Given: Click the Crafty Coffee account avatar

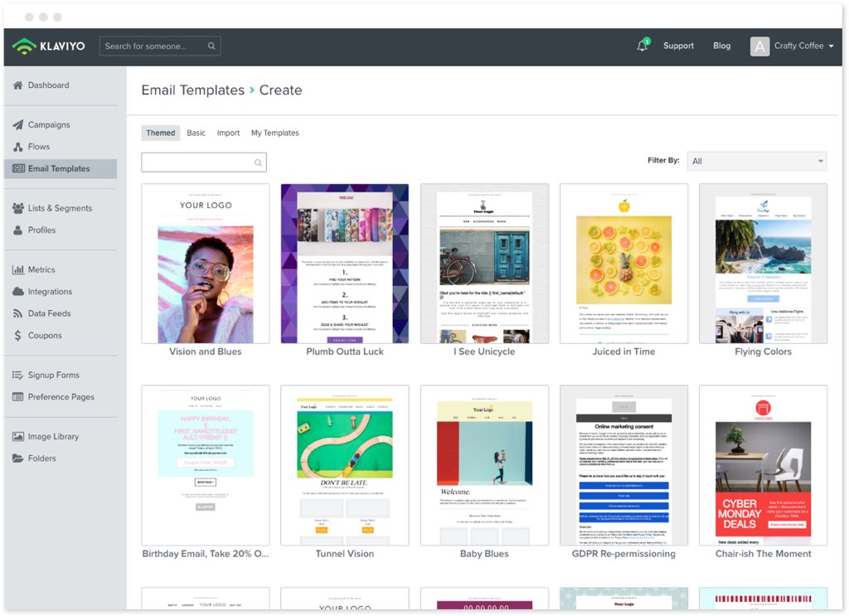Looking at the screenshot, I should (759, 46).
